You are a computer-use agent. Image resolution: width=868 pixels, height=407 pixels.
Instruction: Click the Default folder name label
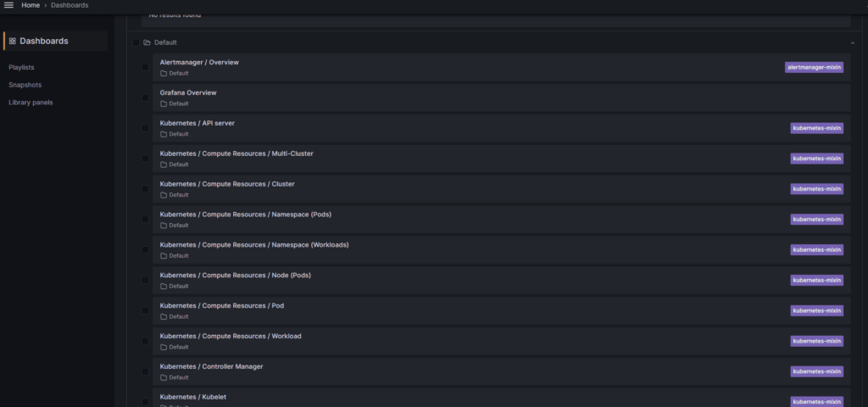[x=165, y=42]
